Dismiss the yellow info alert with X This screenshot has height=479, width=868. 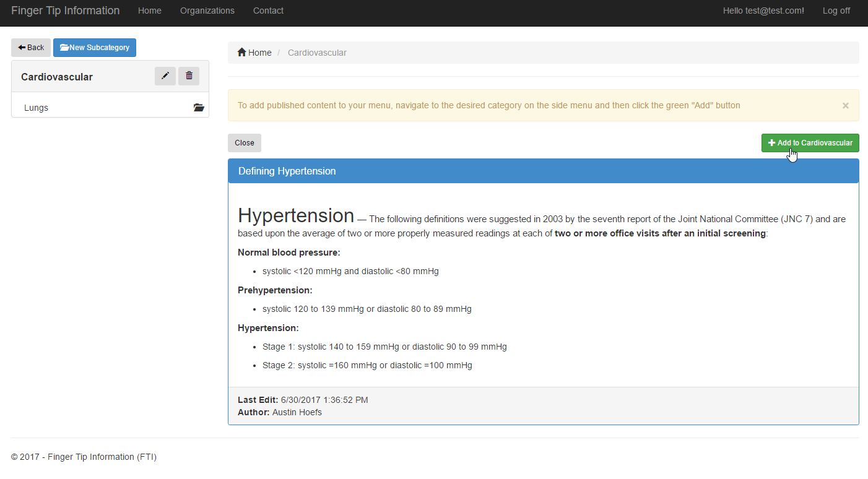(x=845, y=106)
